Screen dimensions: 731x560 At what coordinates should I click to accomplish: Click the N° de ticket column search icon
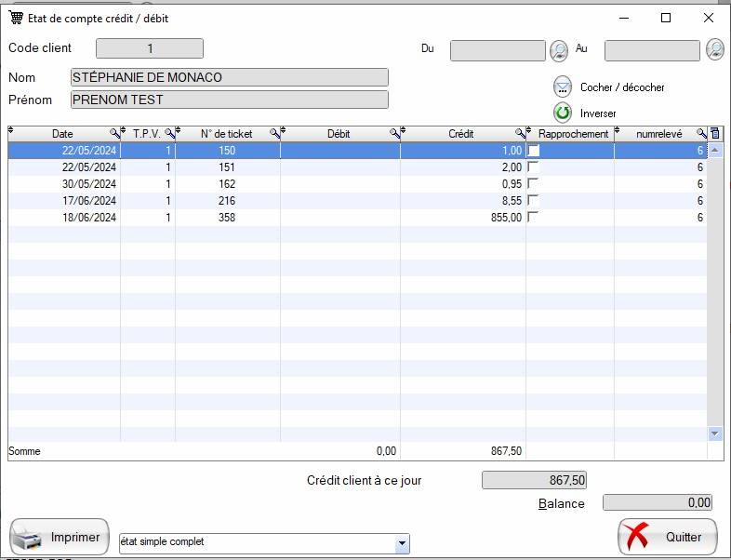tap(274, 134)
